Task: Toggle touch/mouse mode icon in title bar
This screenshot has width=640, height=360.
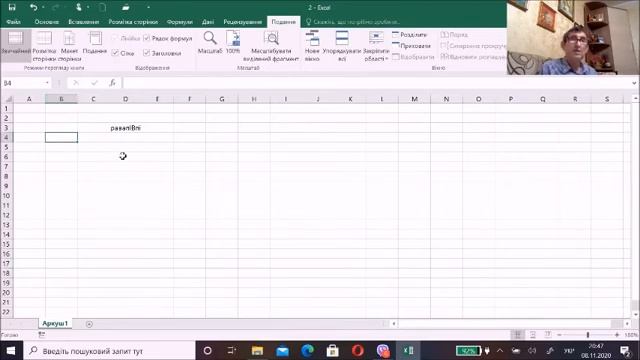Action: [x=79, y=7]
